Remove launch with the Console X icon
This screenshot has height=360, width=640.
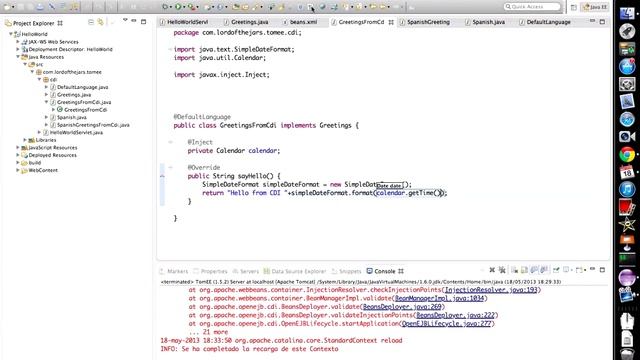(x=492, y=270)
